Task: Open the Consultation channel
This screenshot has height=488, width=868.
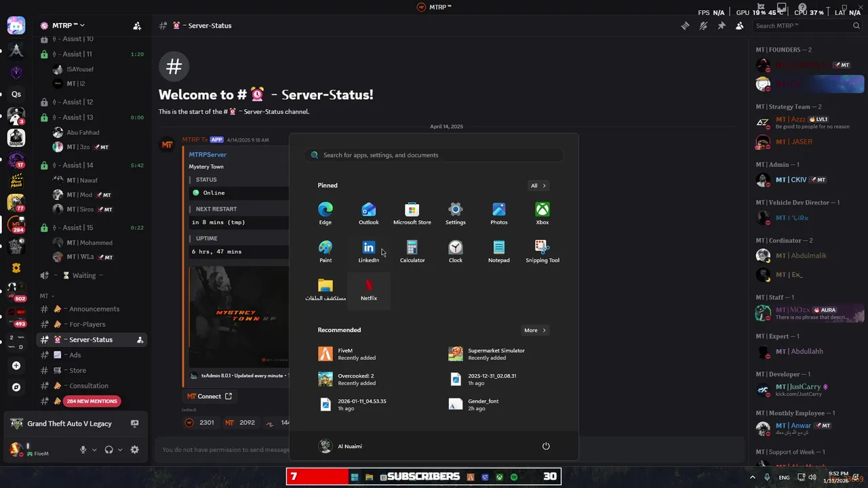Action: tap(92, 386)
